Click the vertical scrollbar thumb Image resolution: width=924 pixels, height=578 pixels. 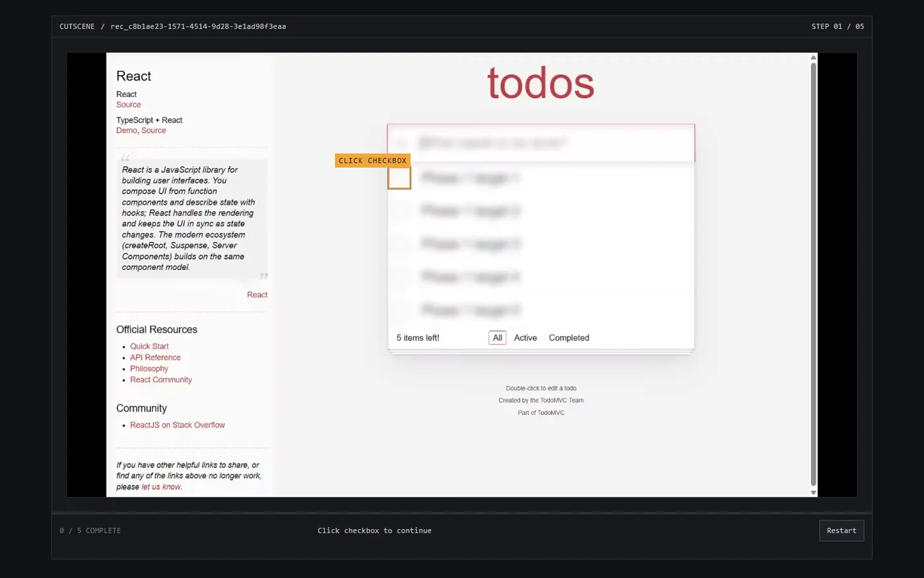[x=813, y=274]
